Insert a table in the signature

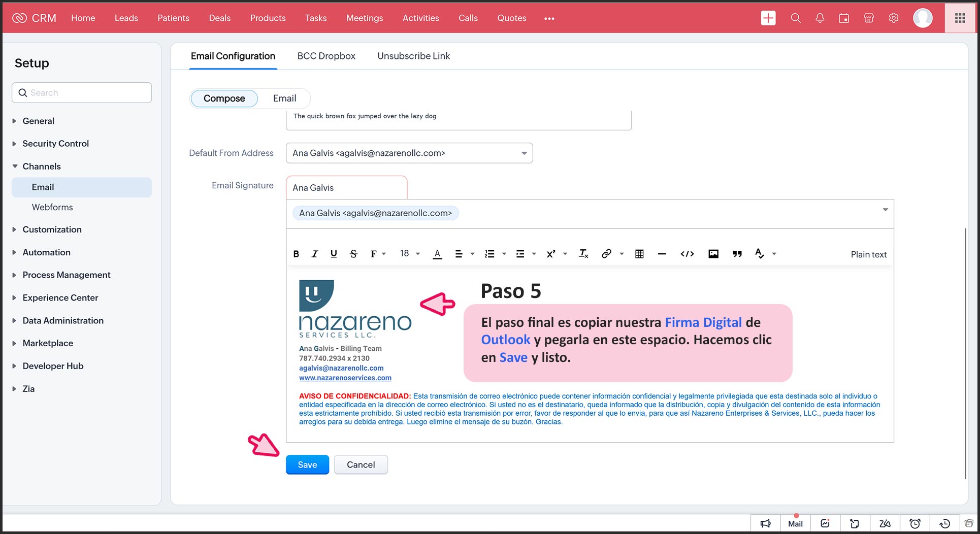click(639, 254)
